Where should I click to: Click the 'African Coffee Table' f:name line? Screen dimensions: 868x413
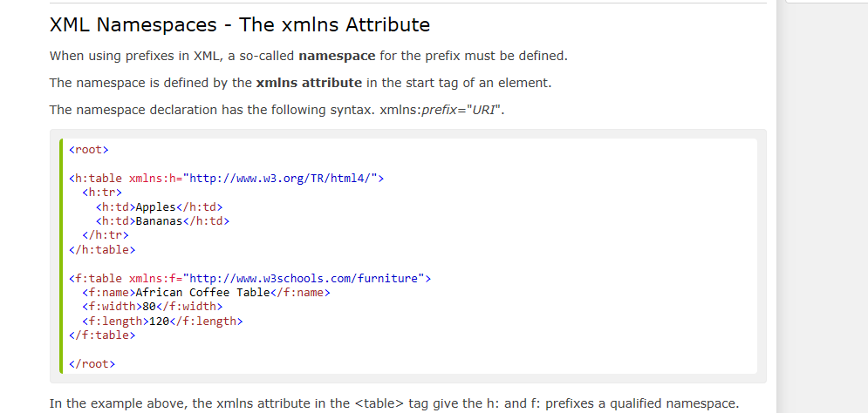[x=205, y=293]
